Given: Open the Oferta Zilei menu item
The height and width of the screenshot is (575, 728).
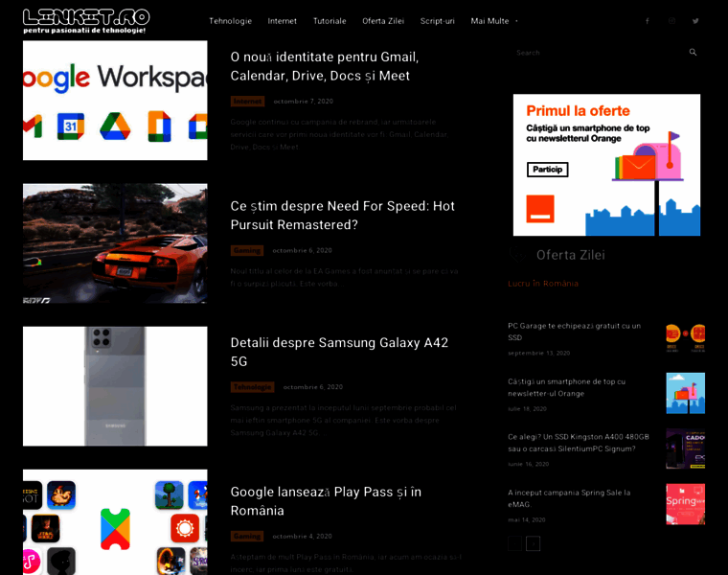Looking at the screenshot, I should click(x=383, y=21).
